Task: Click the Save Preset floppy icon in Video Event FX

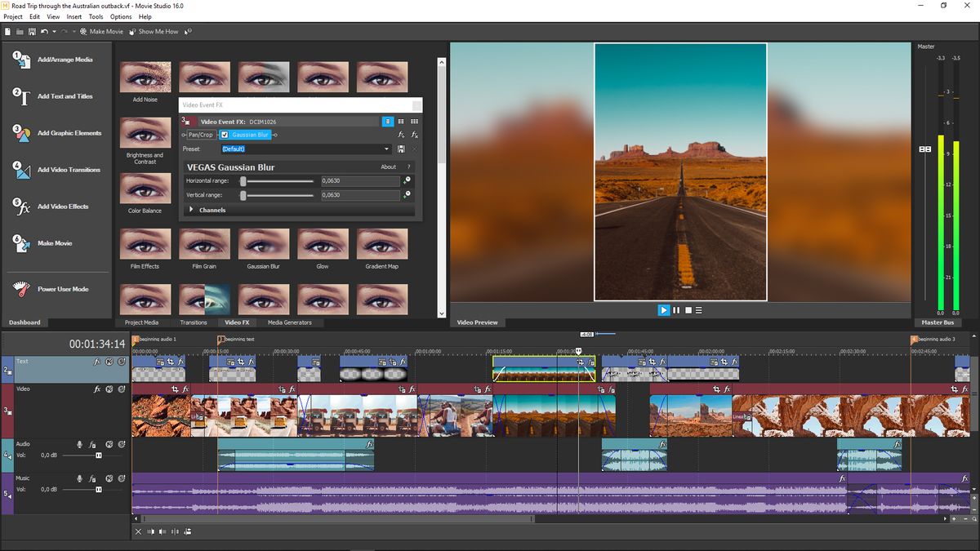Action: (402, 149)
